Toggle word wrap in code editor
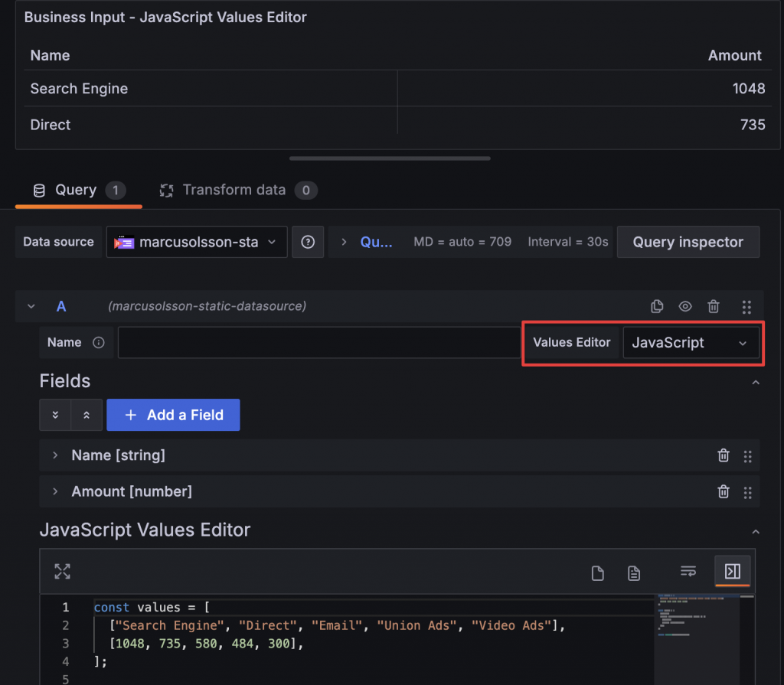 (688, 571)
